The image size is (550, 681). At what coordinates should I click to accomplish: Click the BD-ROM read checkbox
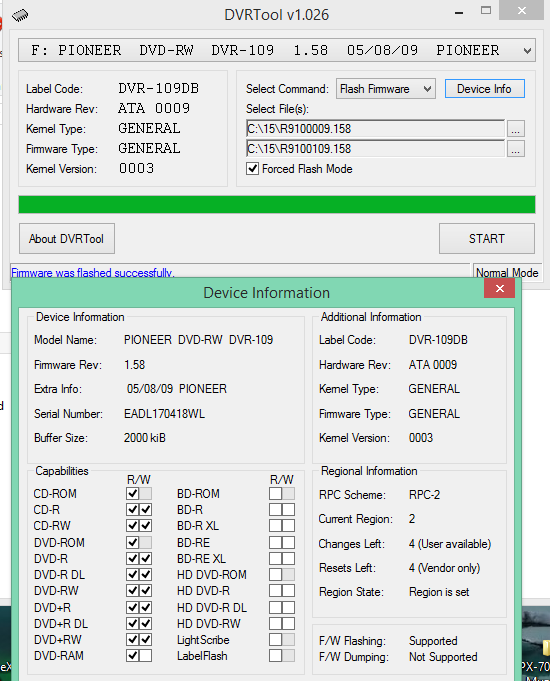tap(275, 493)
